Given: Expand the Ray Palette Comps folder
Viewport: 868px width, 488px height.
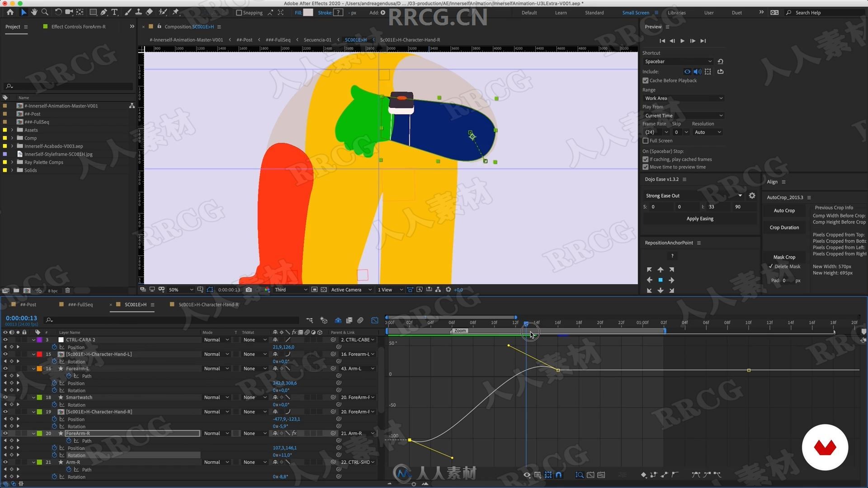Looking at the screenshot, I should pyautogui.click(x=12, y=162).
